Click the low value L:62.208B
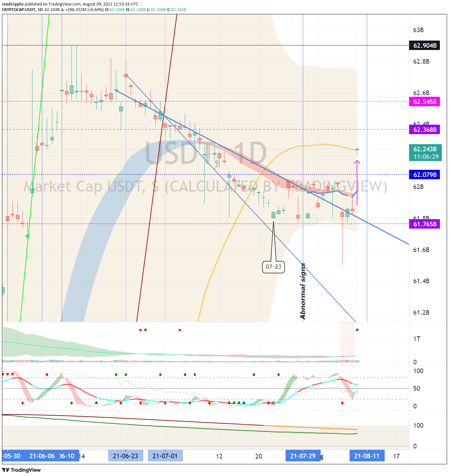 (156, 10)
